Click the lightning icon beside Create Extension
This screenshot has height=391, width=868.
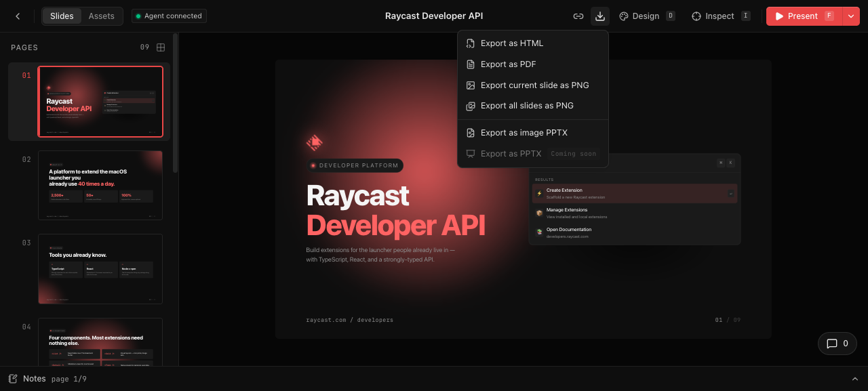click(540, 193)
